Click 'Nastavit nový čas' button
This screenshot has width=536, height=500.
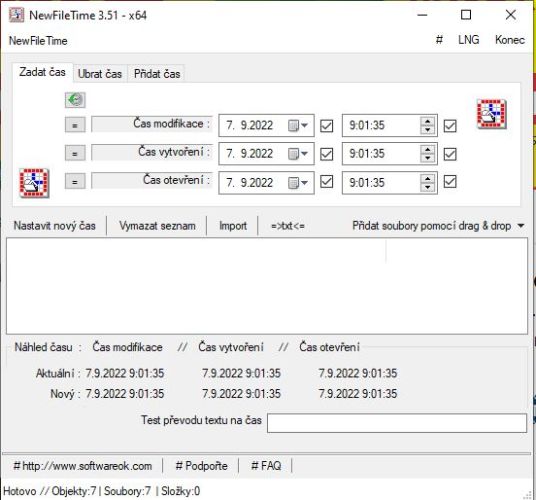[x=55, y=226]
